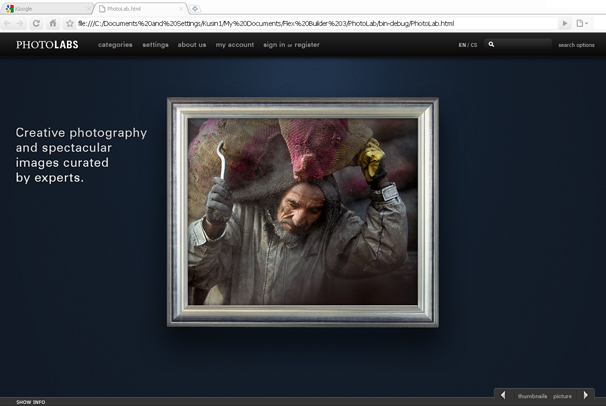Bookmark page with the star icon
The height and width of the screenshot is (406, 606).
(69, 23)
